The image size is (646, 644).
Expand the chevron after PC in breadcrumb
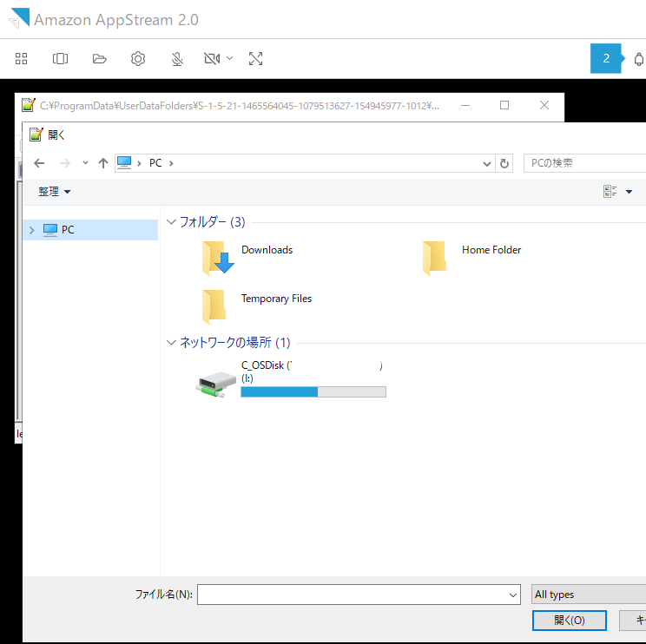tap(171, 163)
